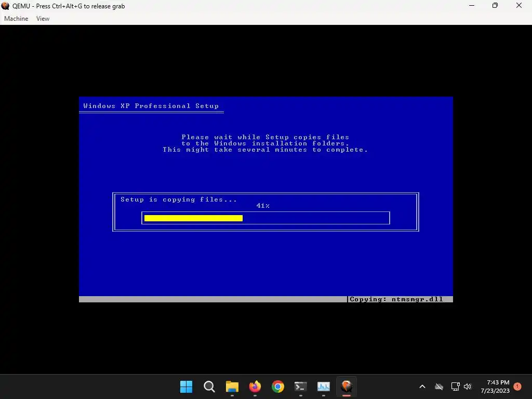The width and height of the screenshot is (532, 399).
Task: Click 'Please wait while Setup copies files' line
Action: pyautogui.click(x=265, y=137)
